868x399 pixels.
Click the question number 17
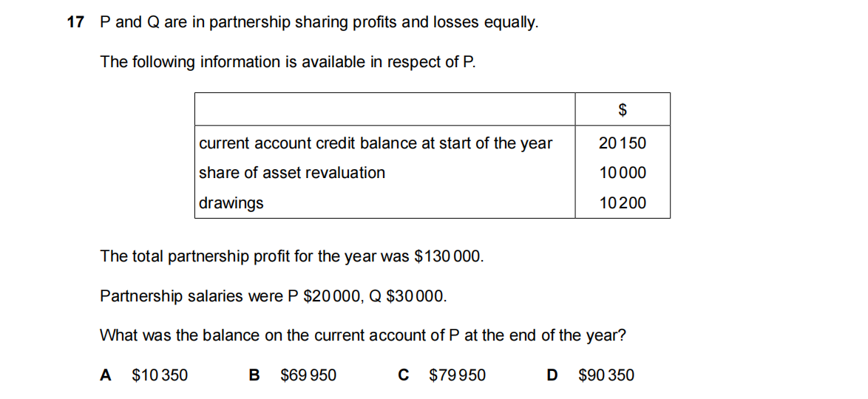click(x=75, y=23)
